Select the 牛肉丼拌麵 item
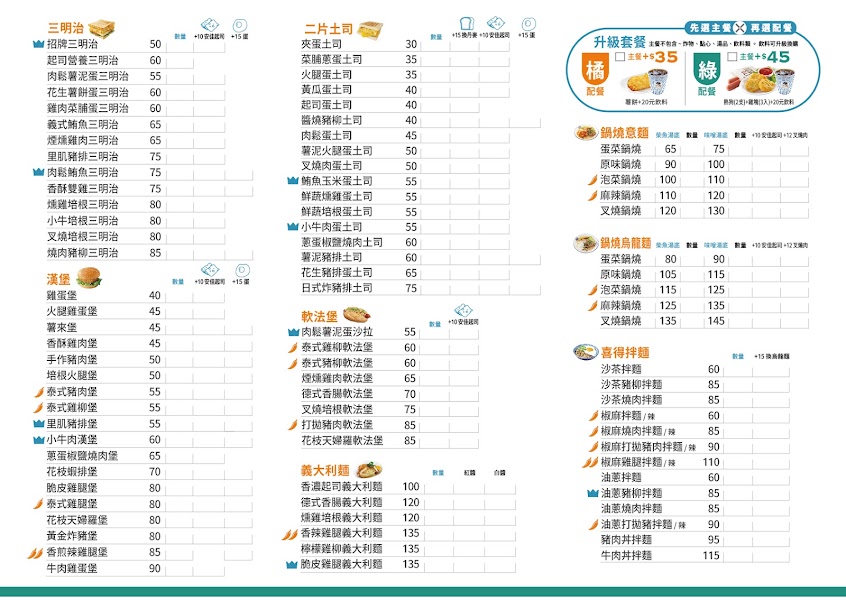Viewport: 846px width, 600px height. 694,555
